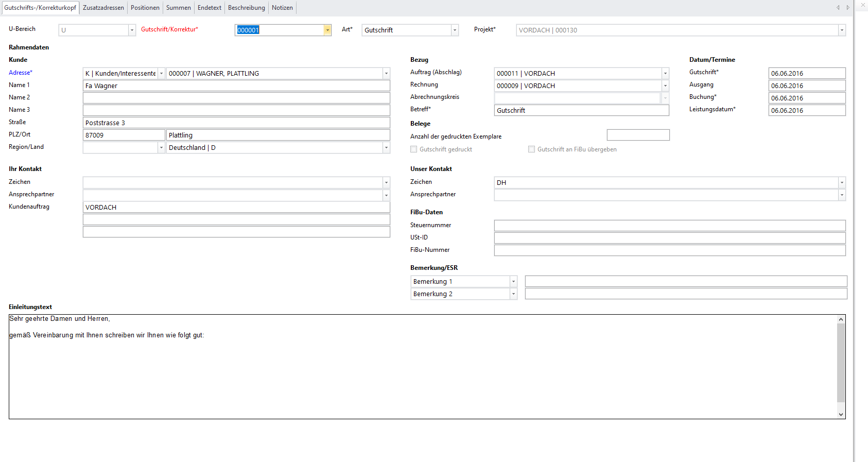Click the scroll-down arrow in Einleitungstext

click(x=841, y=414)
